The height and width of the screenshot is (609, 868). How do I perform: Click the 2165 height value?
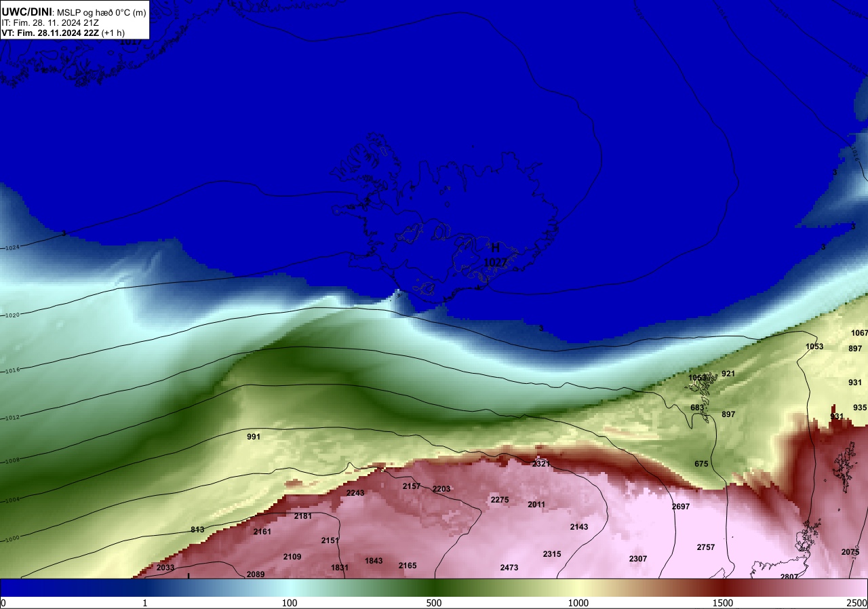[408, 566]
